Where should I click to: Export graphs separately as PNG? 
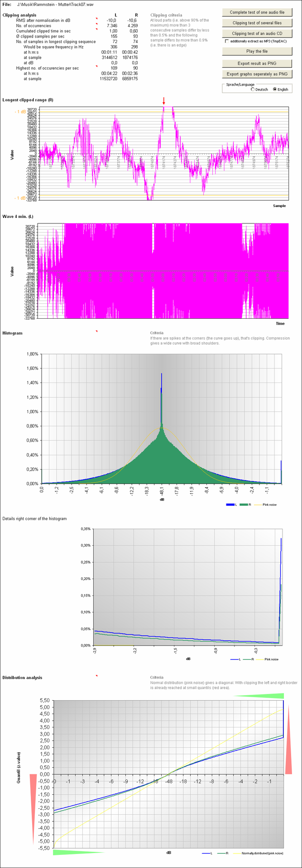[x=257, y=74]
